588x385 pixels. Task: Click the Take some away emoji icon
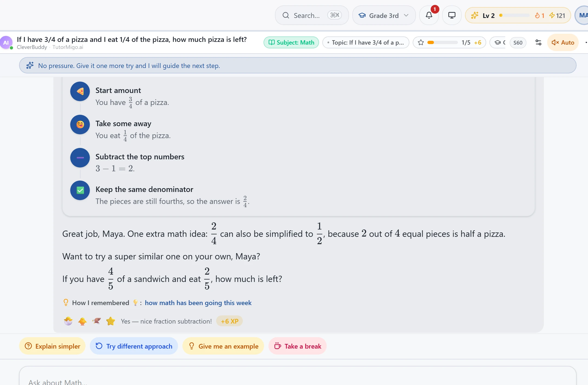(x=80, y=125)
